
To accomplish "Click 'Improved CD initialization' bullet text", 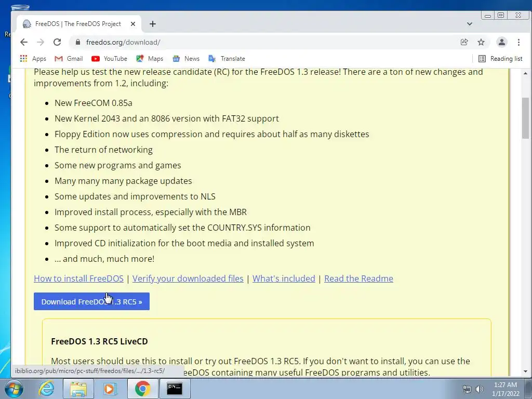I will pyautogui.click(x=184, y=243).
